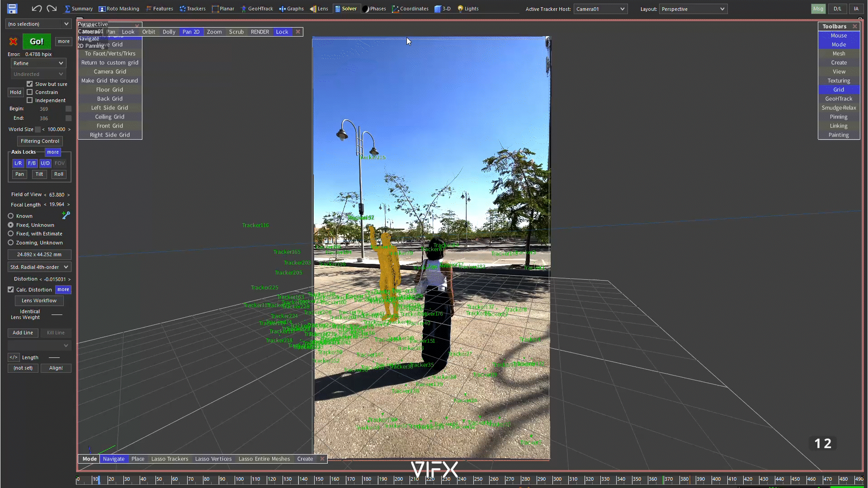Screen dimensions: 868x488
Task: Click the Msg button top right
Action: point(818,9)
